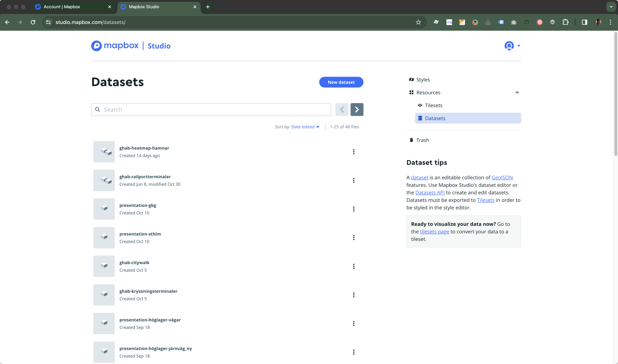Open Tilesets in the sidebar menu
The height and width of the screenshot is (364, 618).
coord(433,105)
